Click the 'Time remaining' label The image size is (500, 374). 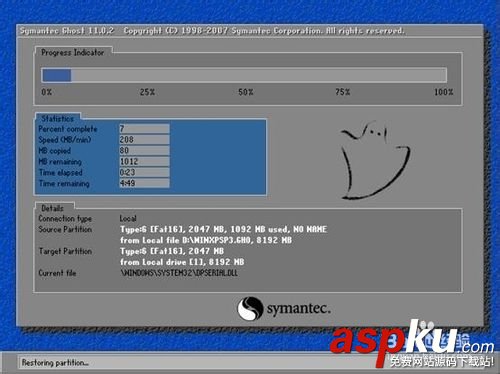coord(64,183)
